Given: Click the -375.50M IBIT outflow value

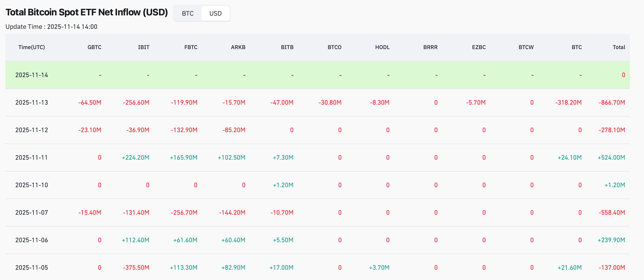Looking at the screenshot, I should pos(136,268).
